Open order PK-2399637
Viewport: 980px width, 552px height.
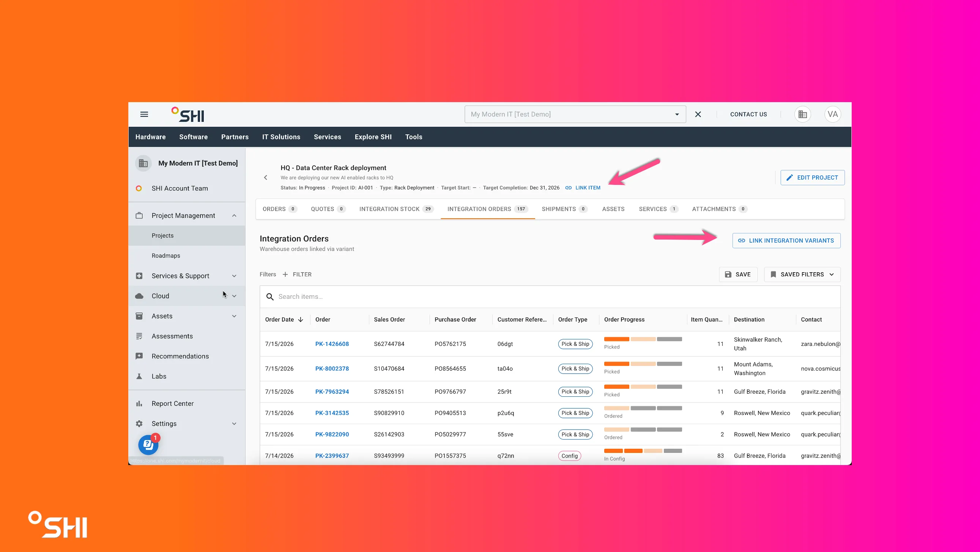(332, 456)
